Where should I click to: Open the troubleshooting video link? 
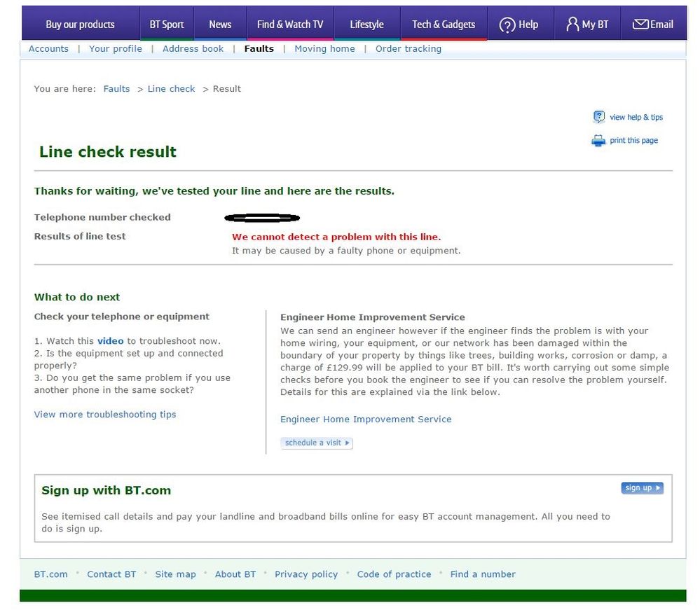[x=110, y=341]
